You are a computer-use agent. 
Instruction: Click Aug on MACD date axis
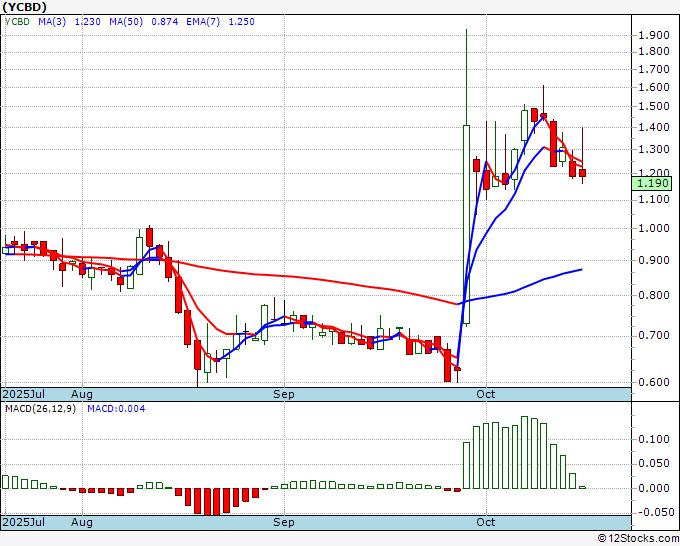pos(82,523)
